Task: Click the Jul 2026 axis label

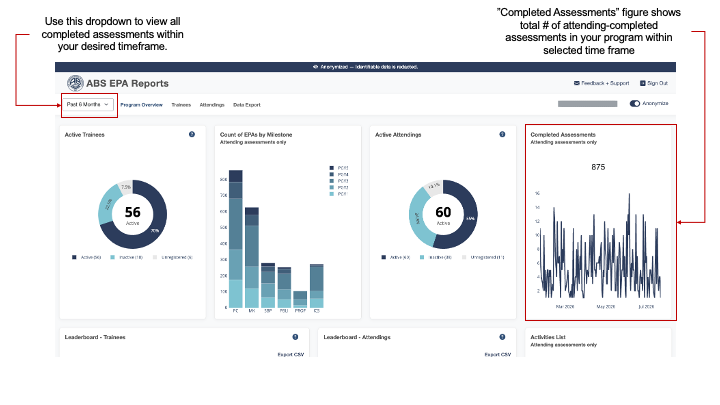Action: [646, 307]
